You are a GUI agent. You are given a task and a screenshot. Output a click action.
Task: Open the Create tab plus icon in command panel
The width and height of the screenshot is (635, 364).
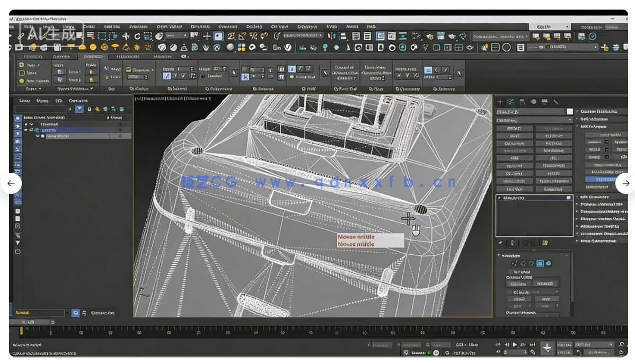499,102
